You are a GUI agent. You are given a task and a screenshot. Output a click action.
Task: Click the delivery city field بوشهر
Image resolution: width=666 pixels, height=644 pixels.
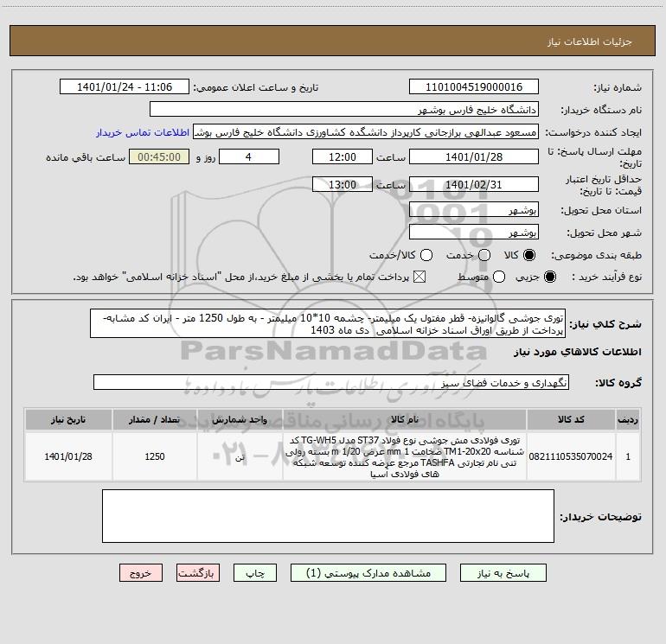(x=474, y=233)
